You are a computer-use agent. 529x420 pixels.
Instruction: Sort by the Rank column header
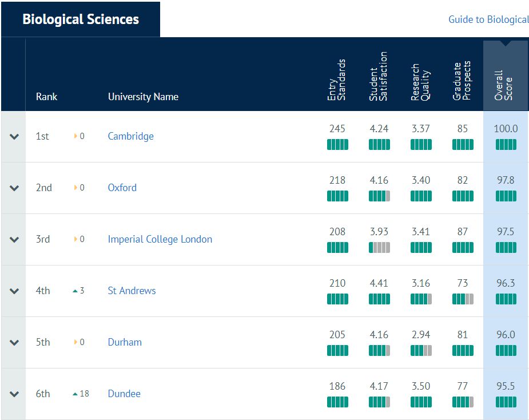click(x=46, y=97)
